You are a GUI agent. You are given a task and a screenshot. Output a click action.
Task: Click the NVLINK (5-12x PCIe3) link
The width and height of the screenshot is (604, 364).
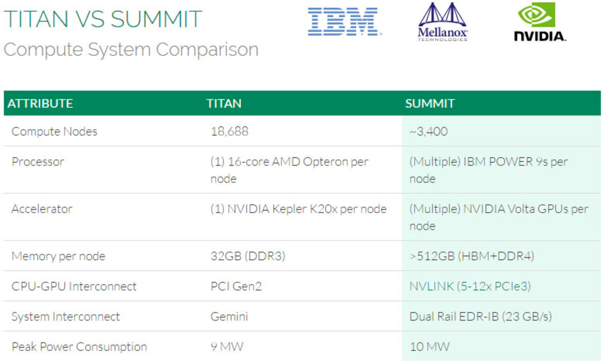pyautogui.click(x=470, y=286)
